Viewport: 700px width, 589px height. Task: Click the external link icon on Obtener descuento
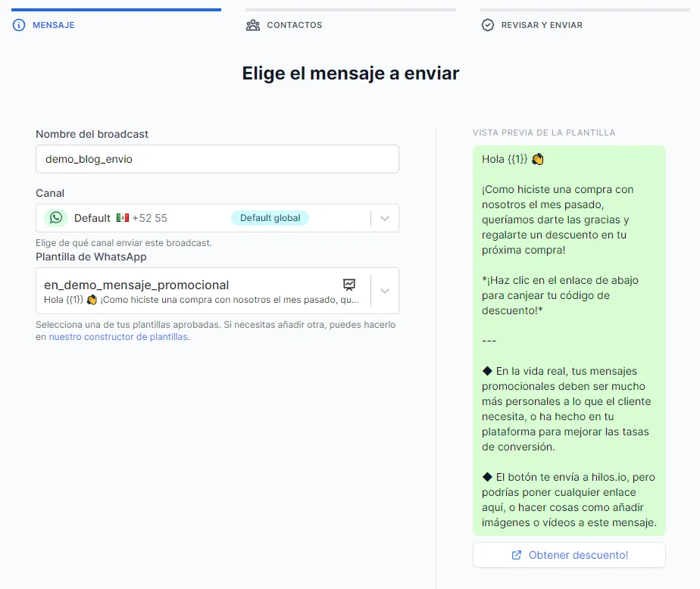point(518,555)
